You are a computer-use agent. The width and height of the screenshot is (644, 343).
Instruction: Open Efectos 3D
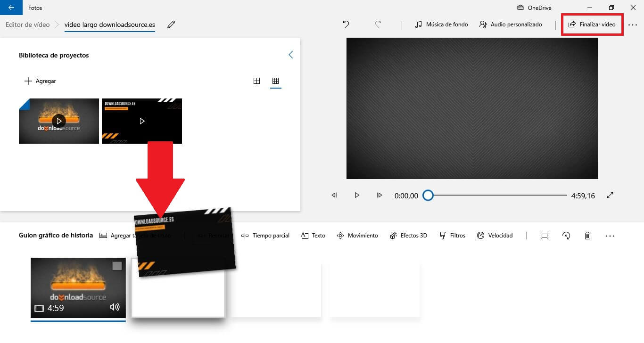408,236
